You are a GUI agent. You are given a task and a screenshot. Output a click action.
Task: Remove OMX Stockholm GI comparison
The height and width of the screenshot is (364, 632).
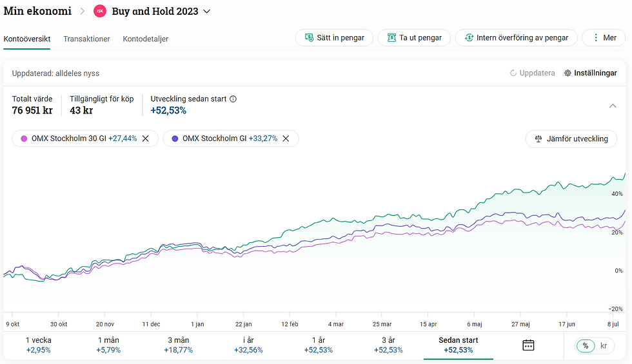[286, 139]
